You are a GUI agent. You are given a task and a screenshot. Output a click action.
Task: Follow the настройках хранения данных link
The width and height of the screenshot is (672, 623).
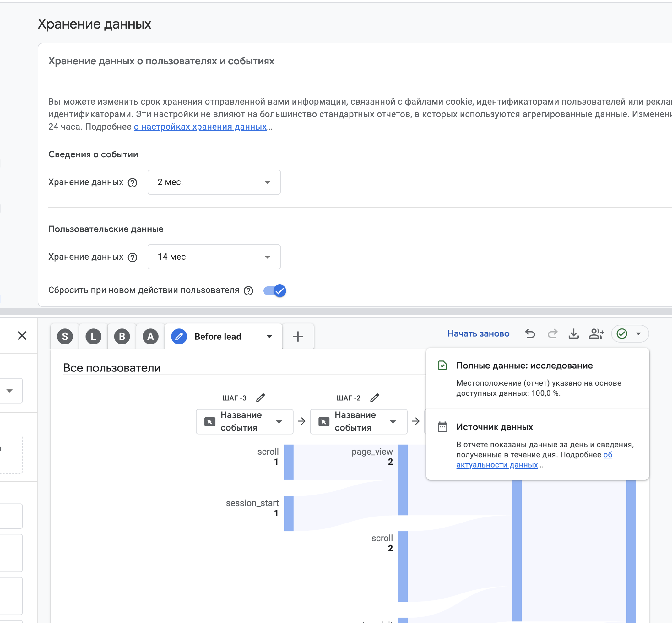coord(200,127)
